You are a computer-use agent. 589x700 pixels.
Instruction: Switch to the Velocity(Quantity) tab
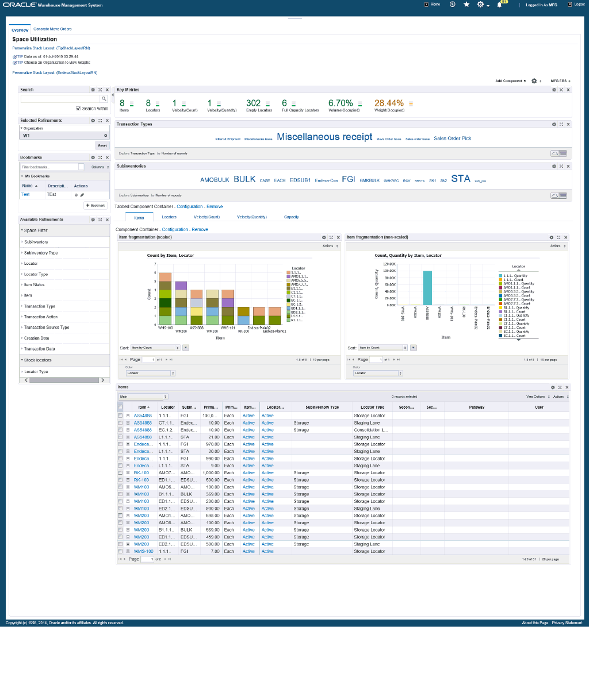click(252, 217)
